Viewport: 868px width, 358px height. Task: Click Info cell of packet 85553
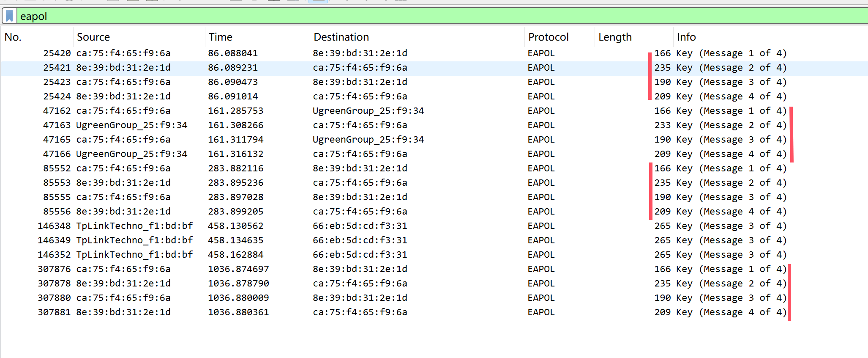point(732,183)
